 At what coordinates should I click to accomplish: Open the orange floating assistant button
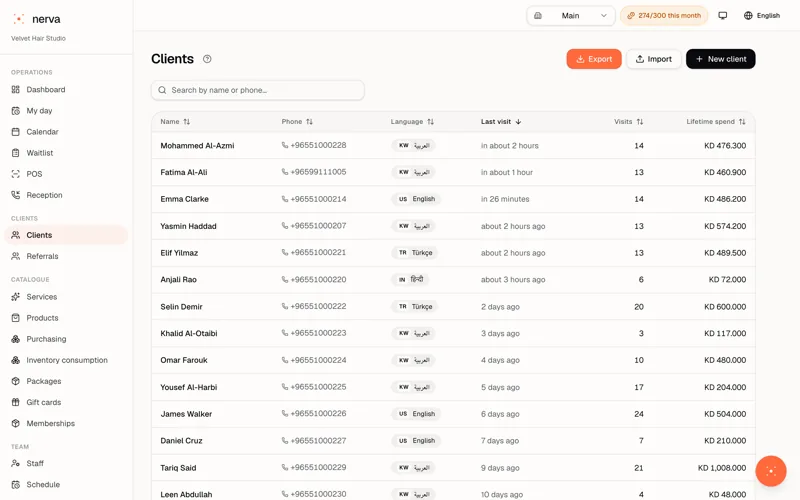(771, 471)
